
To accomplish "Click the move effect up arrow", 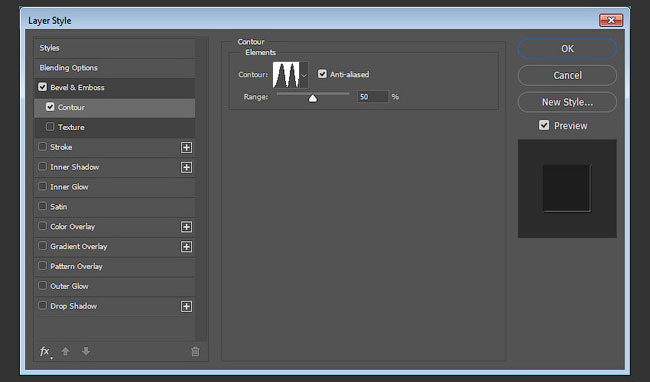I will (x=65, y=351).
